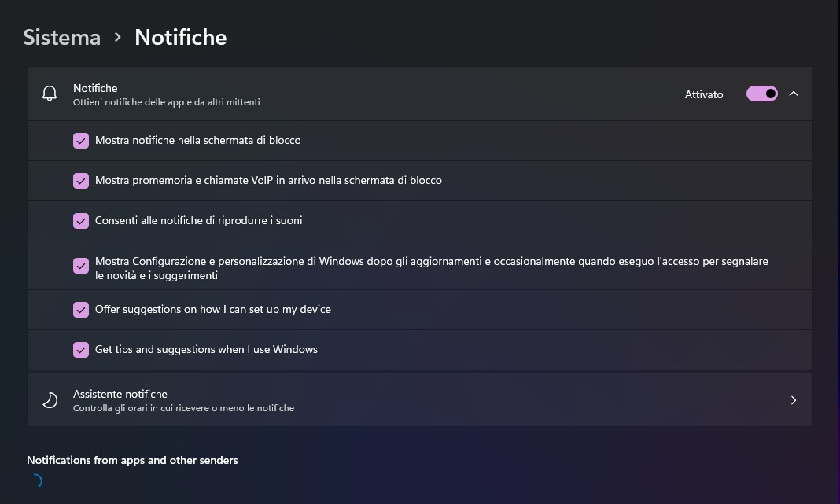Uncheck the promemoria e chiamate VoIP checkbox
Screen dimensions: 840x504
(81, 181)
